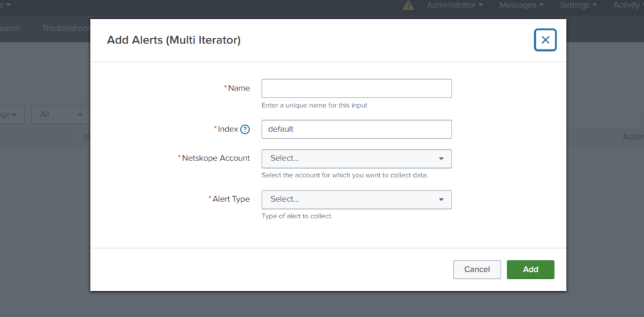Click the Name field label

(x=238, y=88)
